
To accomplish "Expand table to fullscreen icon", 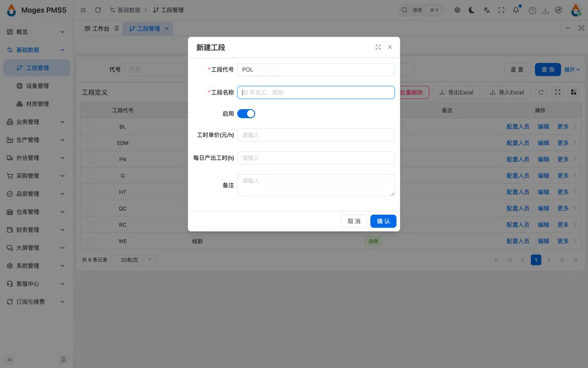I will 557,92.
